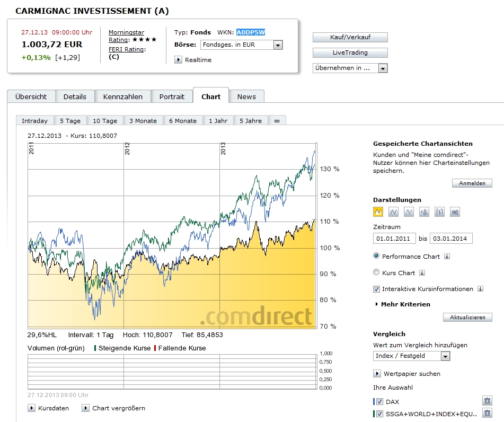Image resolution: width=504 pixels, height=422 pixels.
Task: Select the yellow filled line chart icon
Action: (378, 212)
